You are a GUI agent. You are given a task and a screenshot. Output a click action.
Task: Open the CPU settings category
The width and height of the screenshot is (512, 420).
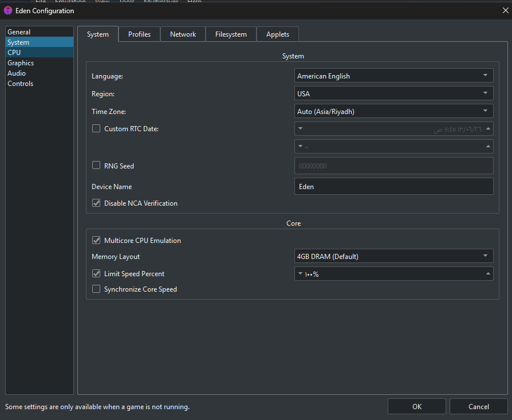coord(39,53)
